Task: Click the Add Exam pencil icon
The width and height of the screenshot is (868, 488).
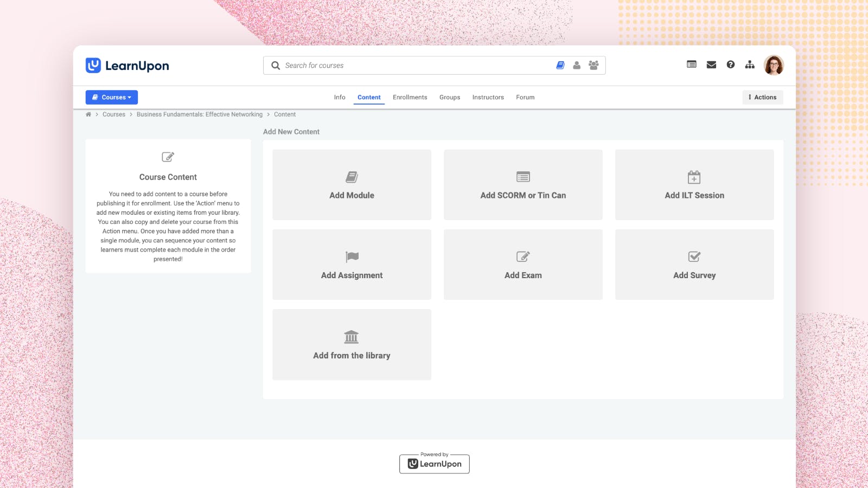Action: (523, 256)
